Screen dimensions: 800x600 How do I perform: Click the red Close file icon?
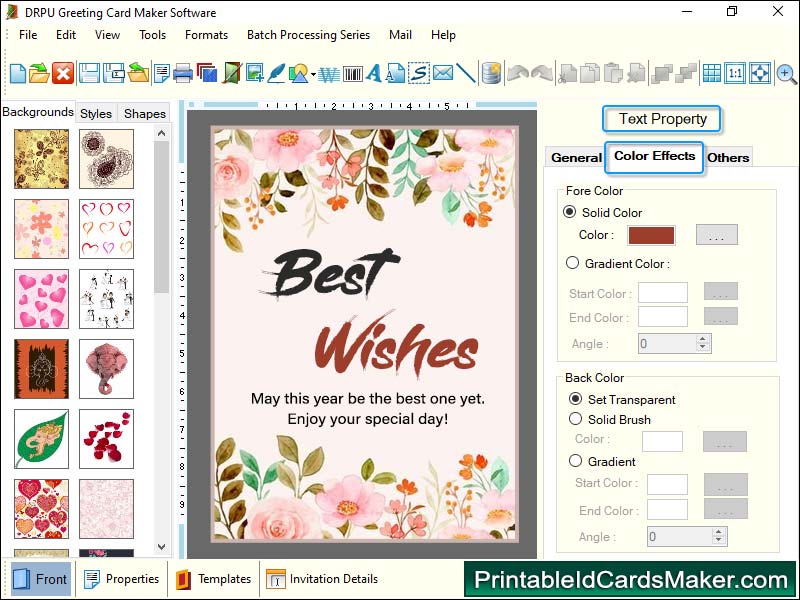point(63,73)
